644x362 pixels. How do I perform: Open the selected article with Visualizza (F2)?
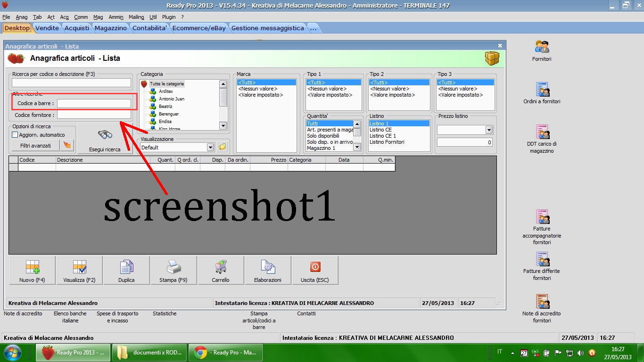(79, 270)
